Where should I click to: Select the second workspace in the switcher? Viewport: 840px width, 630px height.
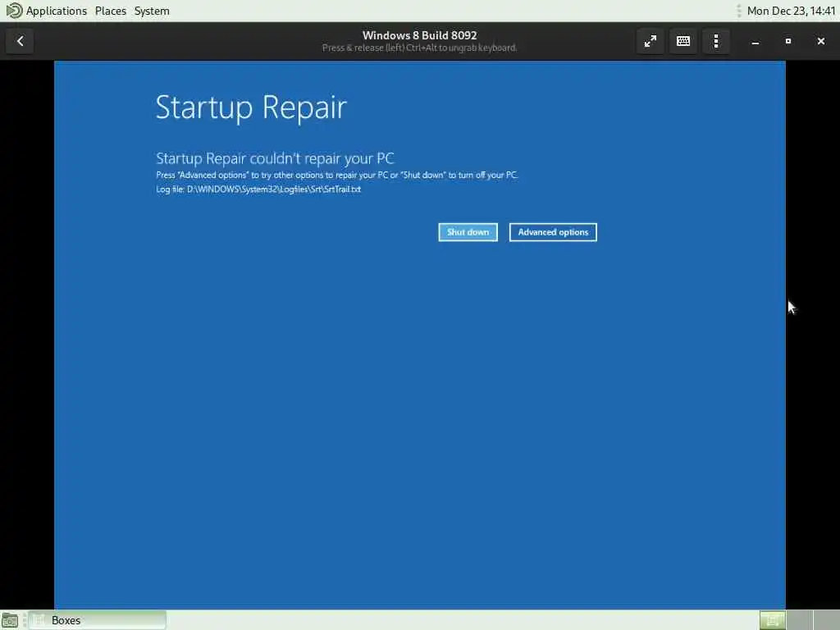799,620
